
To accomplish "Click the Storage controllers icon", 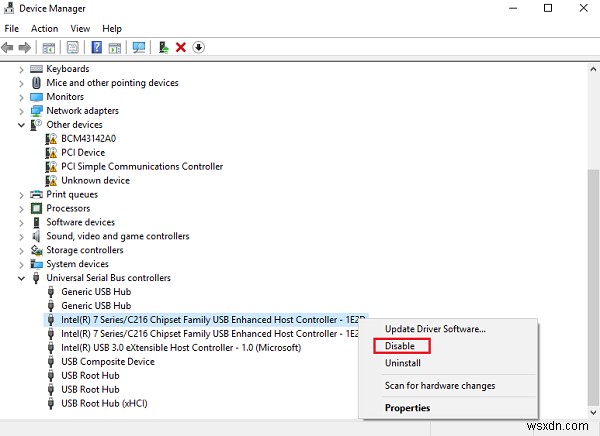I will coord(36,250).
